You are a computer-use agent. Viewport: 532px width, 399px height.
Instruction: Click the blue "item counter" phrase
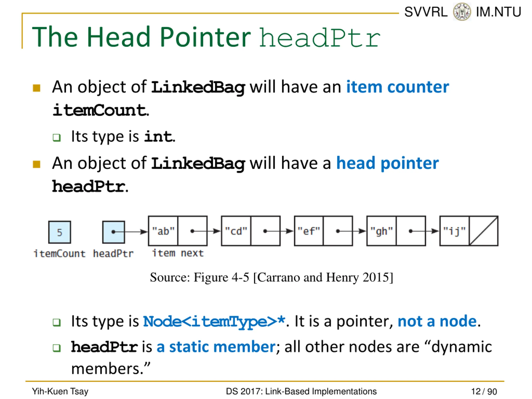point(398,87)
